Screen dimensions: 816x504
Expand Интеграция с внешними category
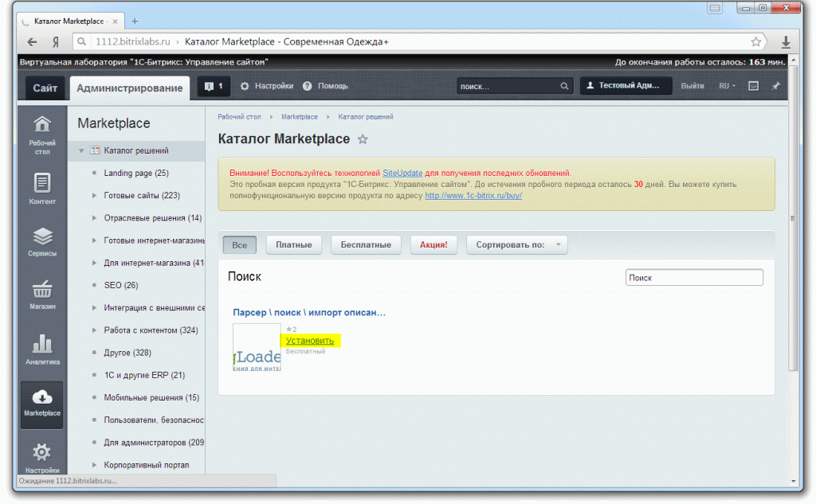coord(94,307)
